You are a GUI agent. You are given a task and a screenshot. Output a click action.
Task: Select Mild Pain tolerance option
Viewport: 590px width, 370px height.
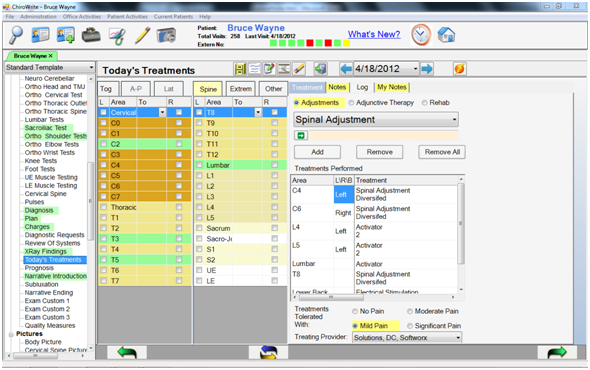[x=355, y=326]
